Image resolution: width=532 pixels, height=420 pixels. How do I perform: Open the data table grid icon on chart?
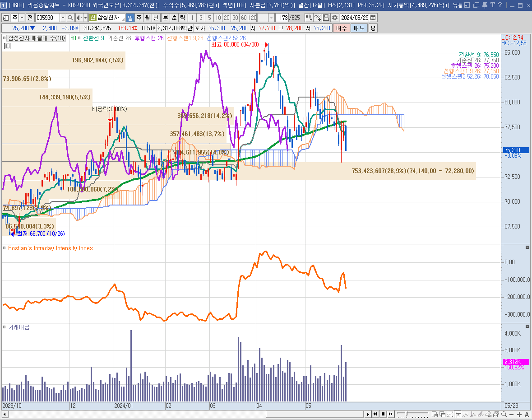pos(7,46)
